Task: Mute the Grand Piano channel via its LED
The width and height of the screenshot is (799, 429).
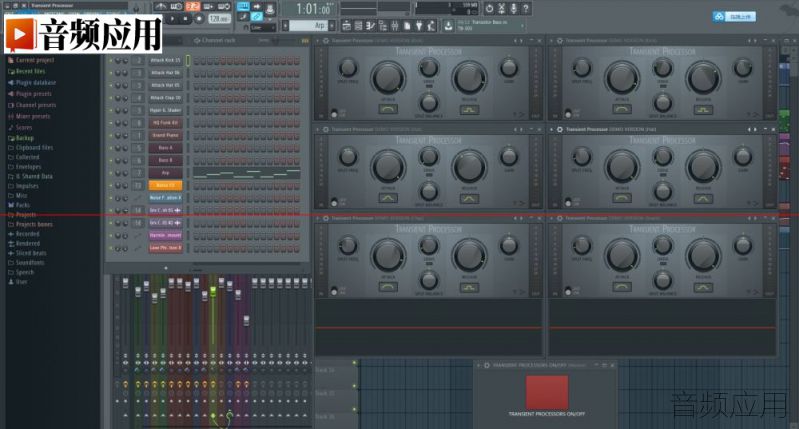Action: click(x=111, y=136)
